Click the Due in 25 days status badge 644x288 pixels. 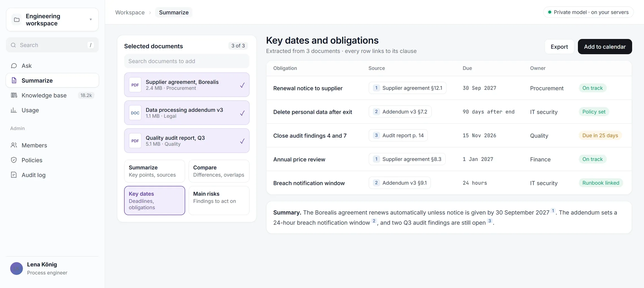click(600, 136)
